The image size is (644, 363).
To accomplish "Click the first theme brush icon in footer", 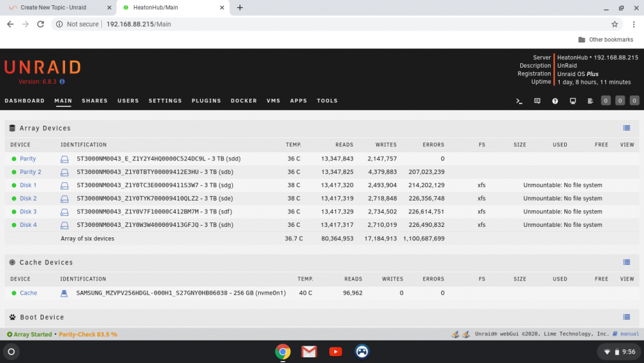I will [x=455, y=334].
